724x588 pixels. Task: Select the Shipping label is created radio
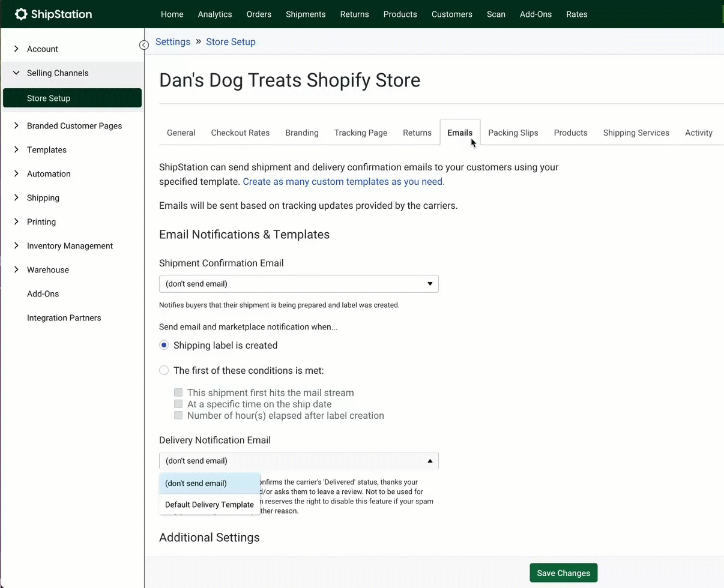pyautogui.click(x=164, y=346)
